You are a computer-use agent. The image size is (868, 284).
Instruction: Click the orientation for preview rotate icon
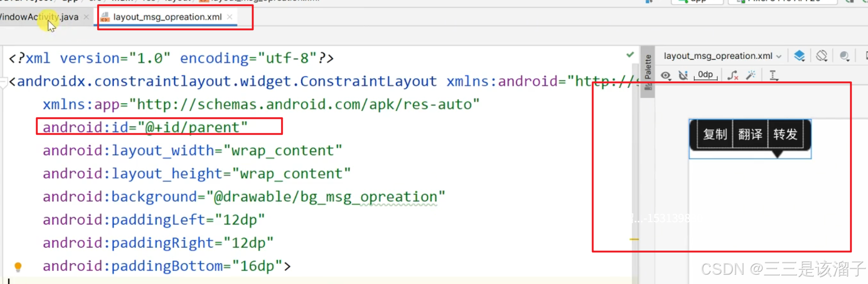(822, 56)
